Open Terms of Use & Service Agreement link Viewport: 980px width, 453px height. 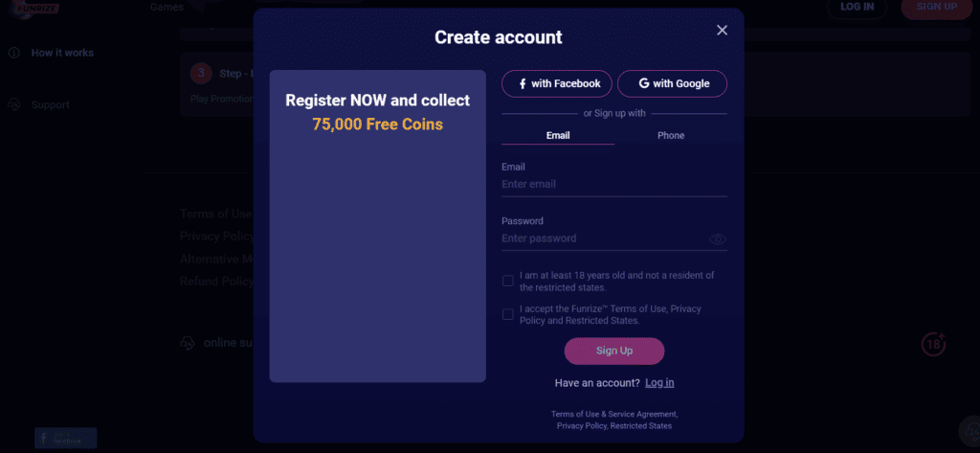click(613, 414)
